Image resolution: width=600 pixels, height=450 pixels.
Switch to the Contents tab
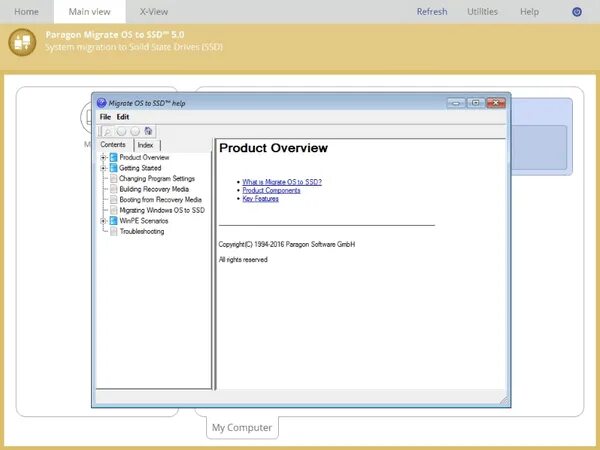click(113, 145)
